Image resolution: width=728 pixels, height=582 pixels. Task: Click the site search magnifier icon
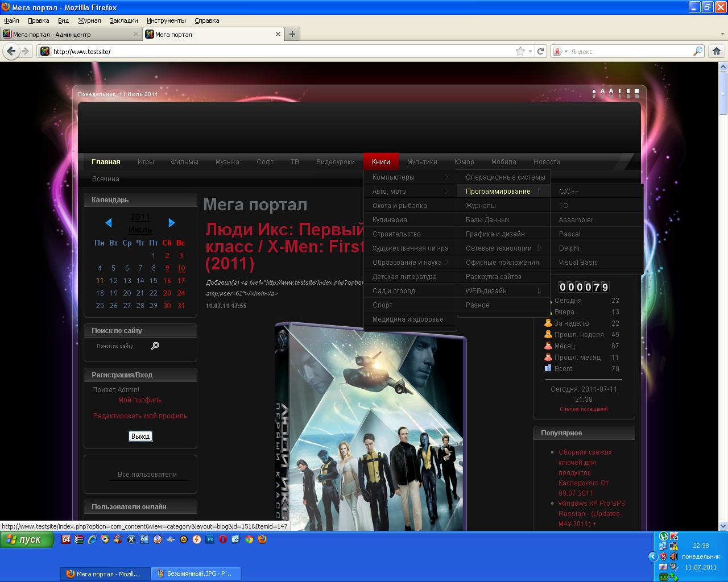click(155, 346)
